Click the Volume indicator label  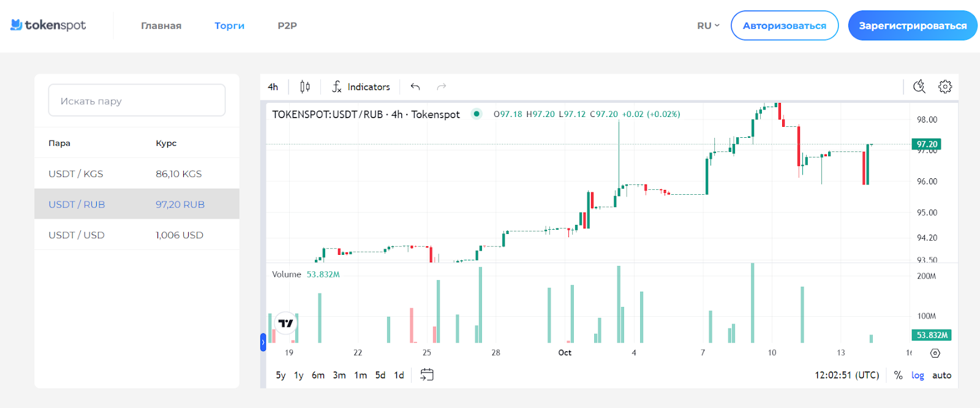tap(287, 274)
